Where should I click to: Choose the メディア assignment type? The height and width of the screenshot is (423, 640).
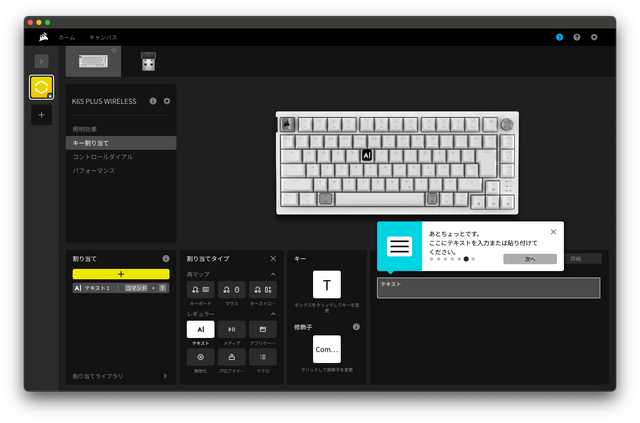[232, 329]
